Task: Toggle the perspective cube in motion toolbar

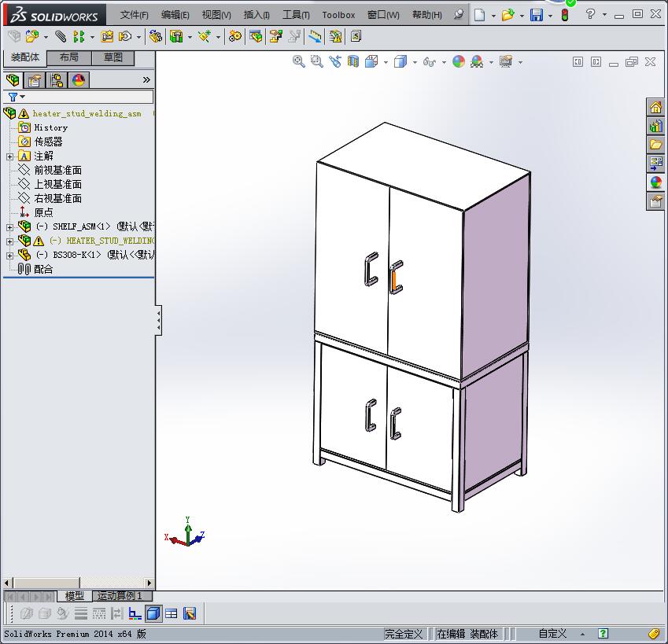Action: (x=153, y=613)
